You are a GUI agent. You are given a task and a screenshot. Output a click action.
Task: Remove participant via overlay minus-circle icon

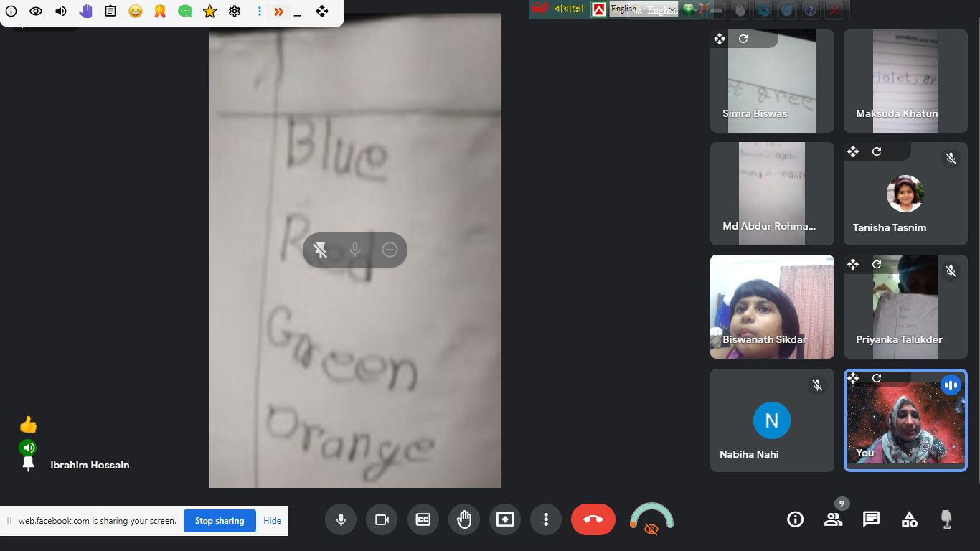click(x=390, y=250)
